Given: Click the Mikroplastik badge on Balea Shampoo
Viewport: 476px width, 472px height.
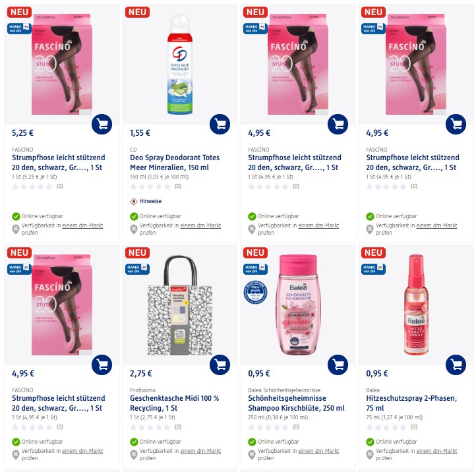Looking at the screenshot, I should (x=255, y=292).
